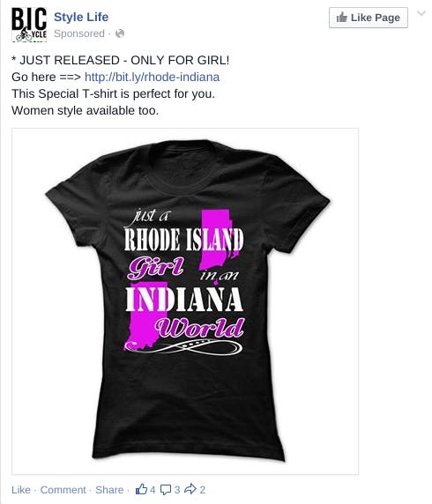Image resolution: width=432 pixels, height=504 pixels.
Task: Click the Share link below the post
Action: click(x=109, y=490)
